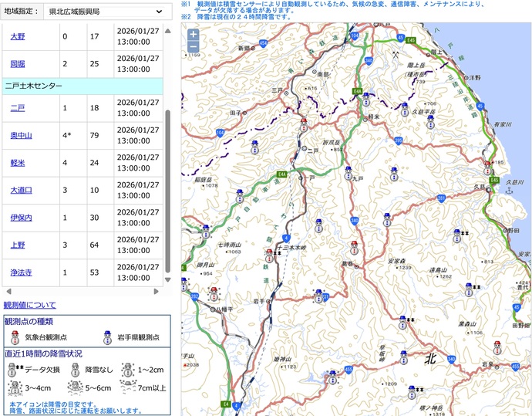Click the red snowman marker near 葛巻
The height and width of the screenshot is (416, 532).
[x=354, y=248]
